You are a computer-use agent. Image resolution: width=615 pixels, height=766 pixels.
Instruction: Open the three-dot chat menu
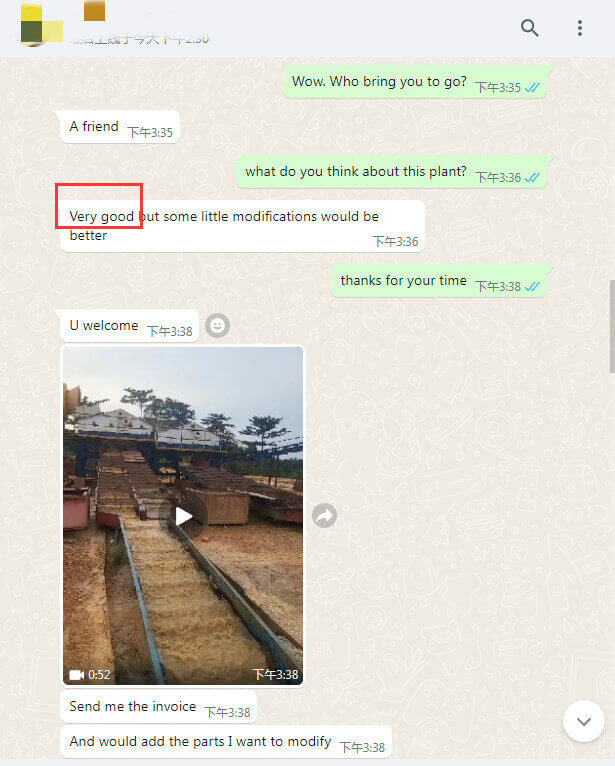[x=580, y=28]
